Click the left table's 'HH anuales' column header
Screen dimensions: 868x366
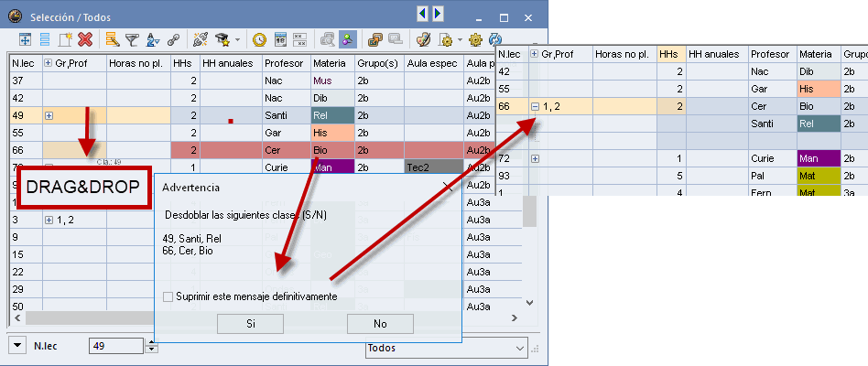coord(231,63)
